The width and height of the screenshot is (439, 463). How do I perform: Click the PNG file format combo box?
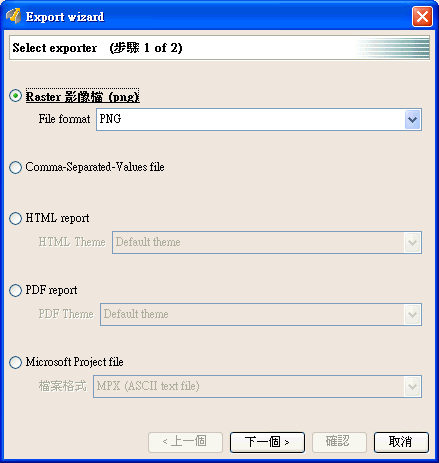click(259, 119)
